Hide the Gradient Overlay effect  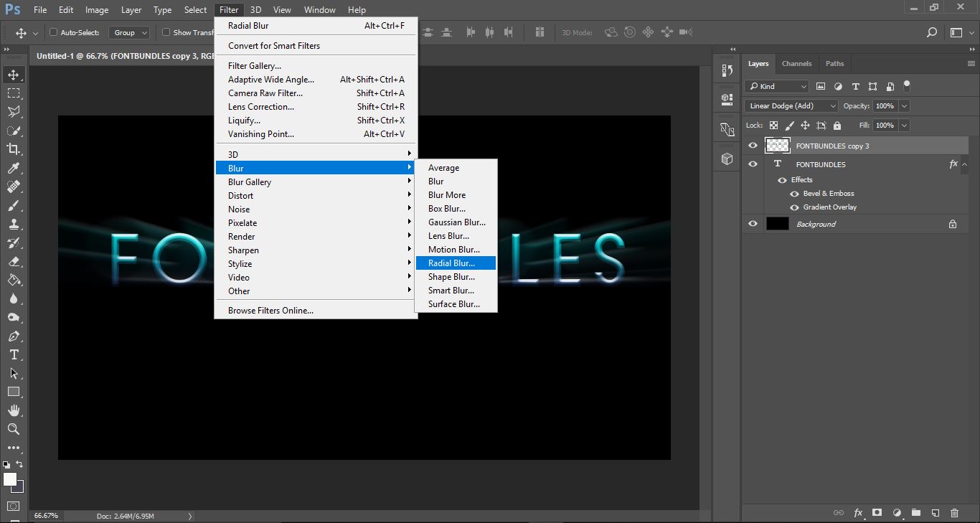click(x=794, y=207)
